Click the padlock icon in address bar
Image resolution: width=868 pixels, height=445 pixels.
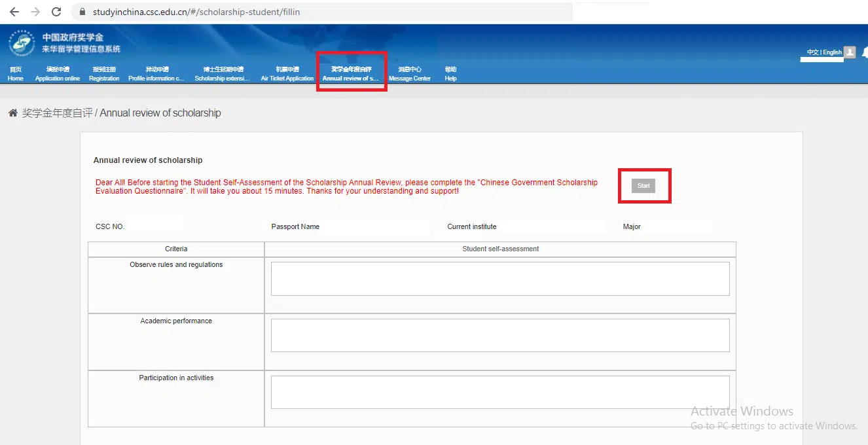[x=82, y=12]
